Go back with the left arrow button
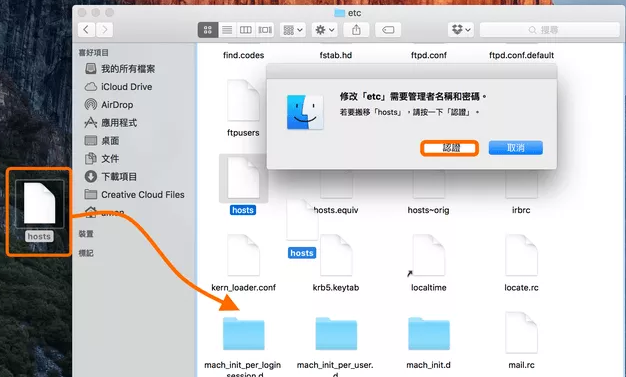 (x=86, y=30)
